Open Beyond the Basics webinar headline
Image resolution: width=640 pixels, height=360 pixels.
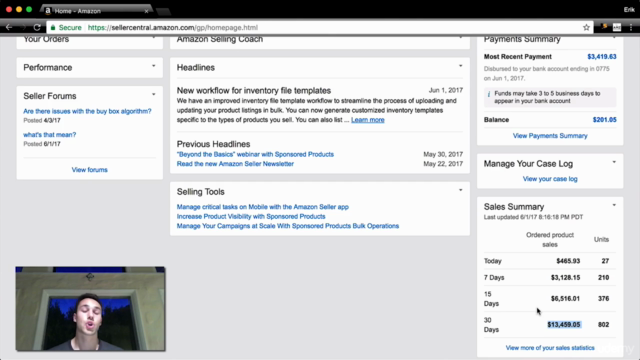click(x=255, y=154)
